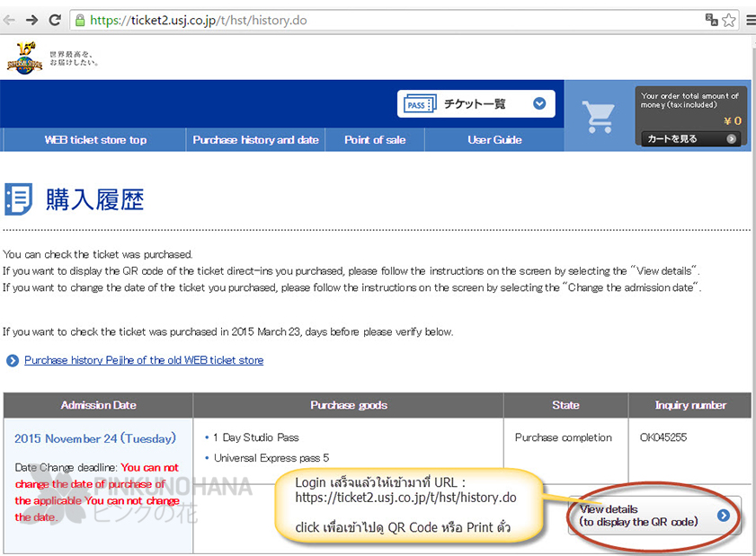The height and width of the screenshot is (556, 756).
Task: Click arrow bullet beside old store link
Action: (13, 360)
